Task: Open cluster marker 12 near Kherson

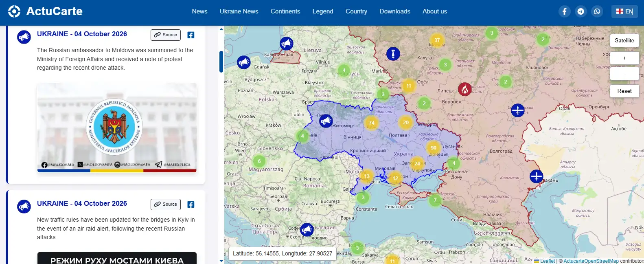Action: pos(395,178)
